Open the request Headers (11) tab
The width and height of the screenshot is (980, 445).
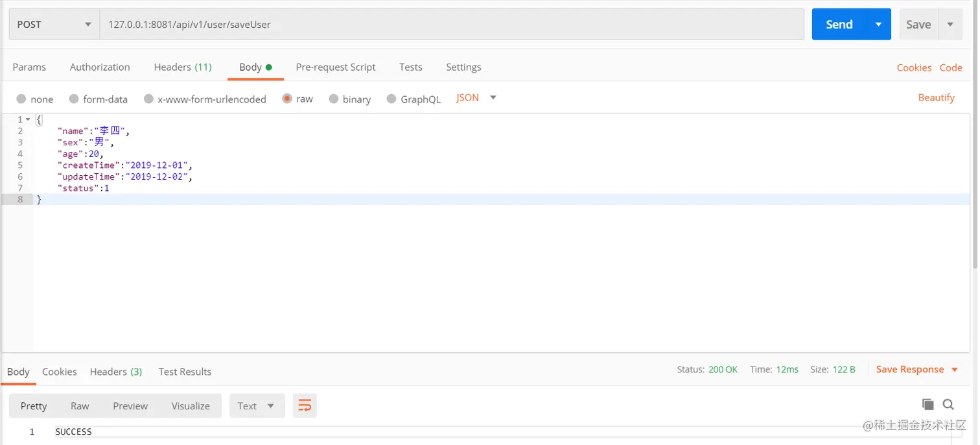183,67
